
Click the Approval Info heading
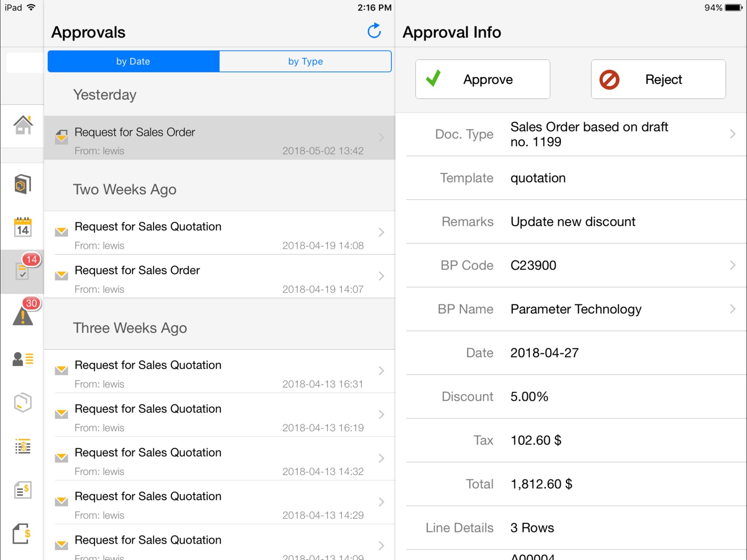[x=451, y=32]
